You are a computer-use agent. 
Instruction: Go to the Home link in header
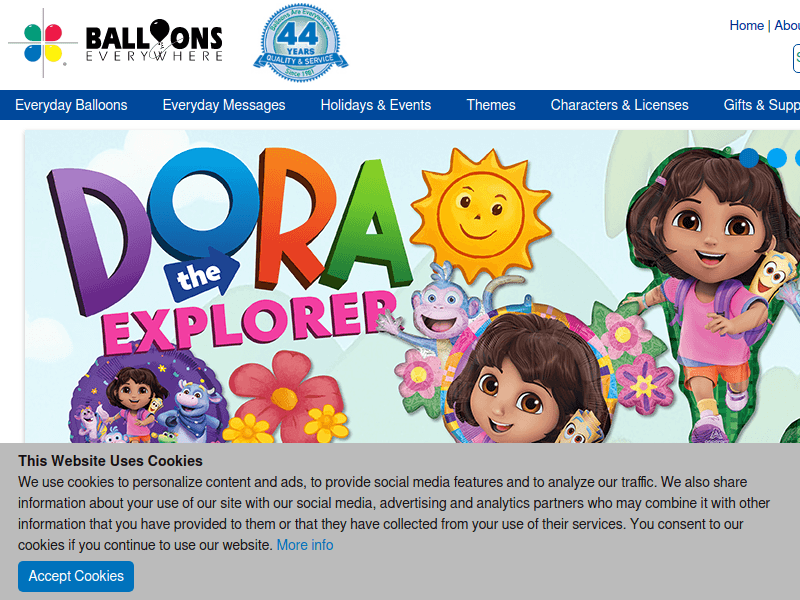pos(746,26)
